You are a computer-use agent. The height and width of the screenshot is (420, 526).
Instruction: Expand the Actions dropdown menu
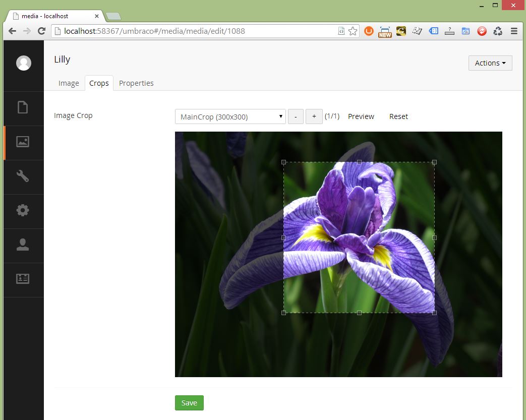point(490,63)
